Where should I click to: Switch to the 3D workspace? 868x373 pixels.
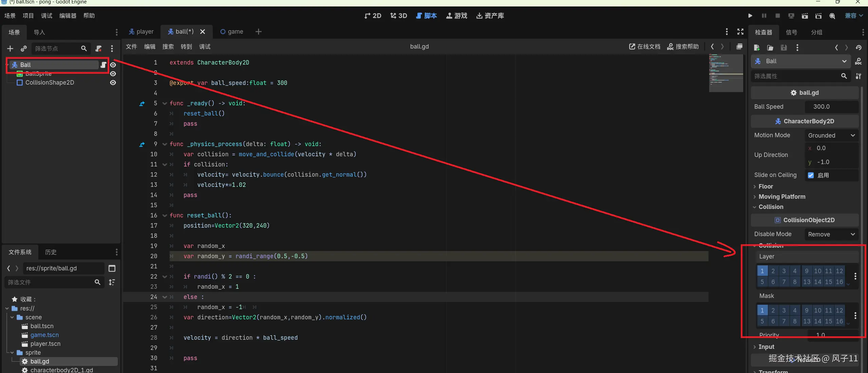pyautogui.click(x=398, y=16)
